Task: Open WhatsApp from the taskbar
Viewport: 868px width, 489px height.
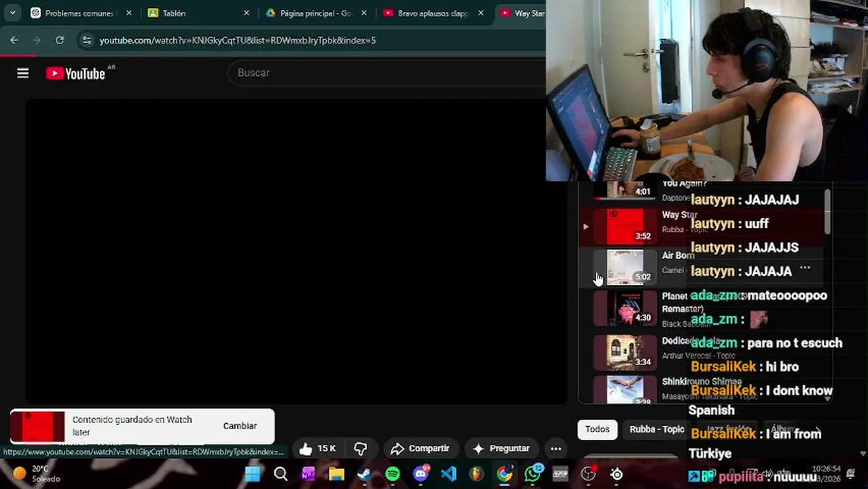Action: pyautogui.click(x=532, y=473)
